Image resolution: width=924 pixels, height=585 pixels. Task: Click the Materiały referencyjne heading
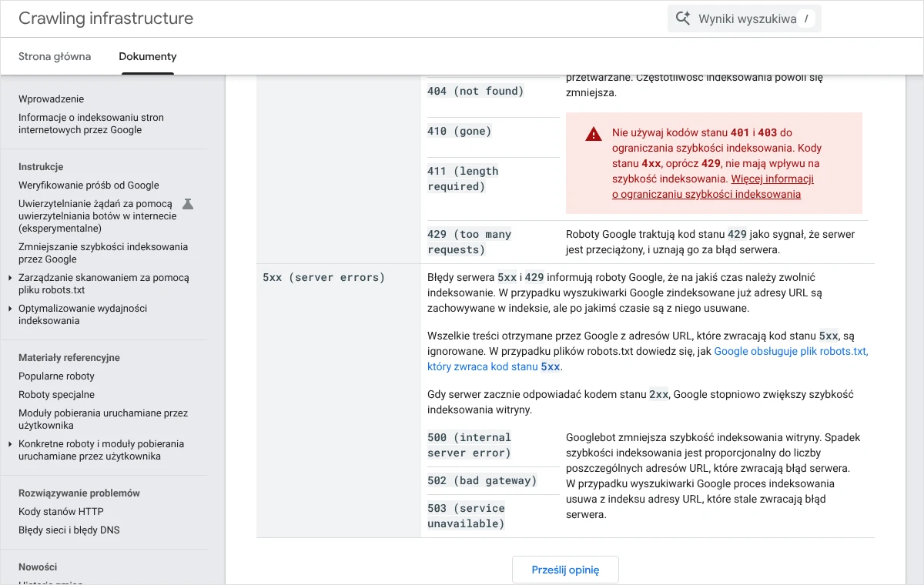(x=69, y=358)
